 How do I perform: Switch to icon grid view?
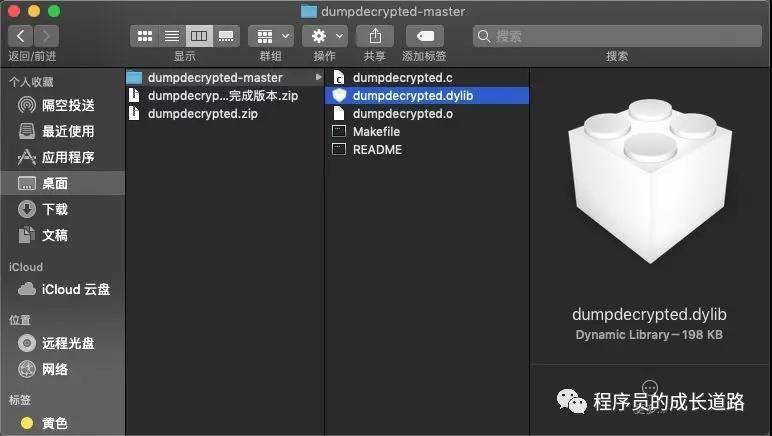tap(144, 36)
